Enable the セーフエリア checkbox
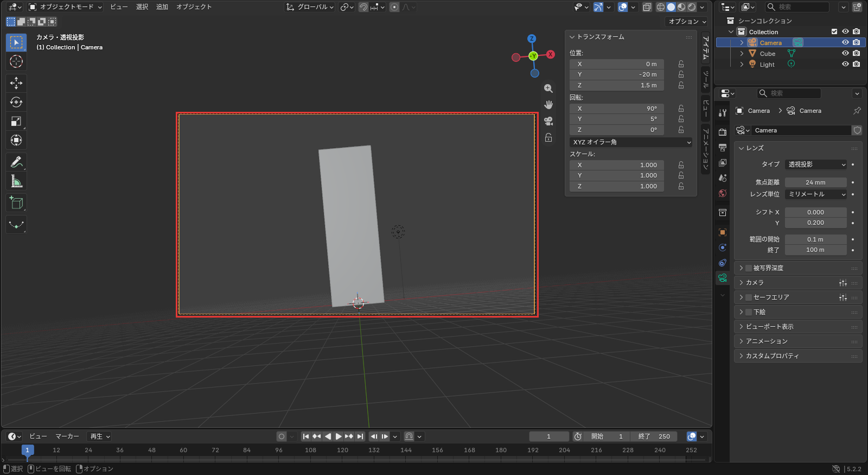Viewport: 868px width, 475px height. click(x=749, y=297)
